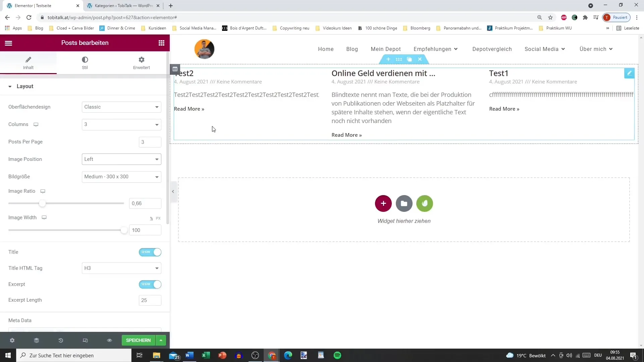Open the browser extensions puzzle icon

click(585, 17)
